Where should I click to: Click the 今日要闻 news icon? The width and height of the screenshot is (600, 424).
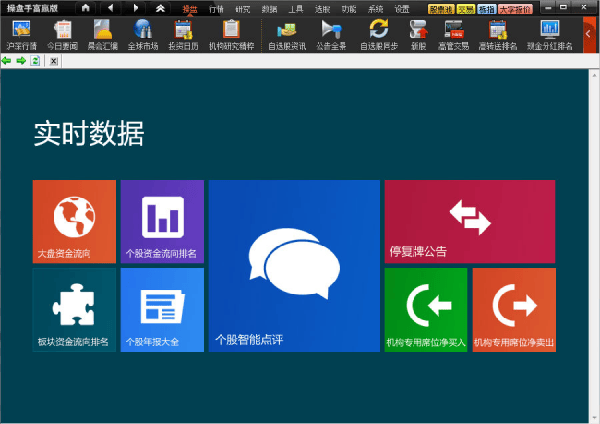62,34
